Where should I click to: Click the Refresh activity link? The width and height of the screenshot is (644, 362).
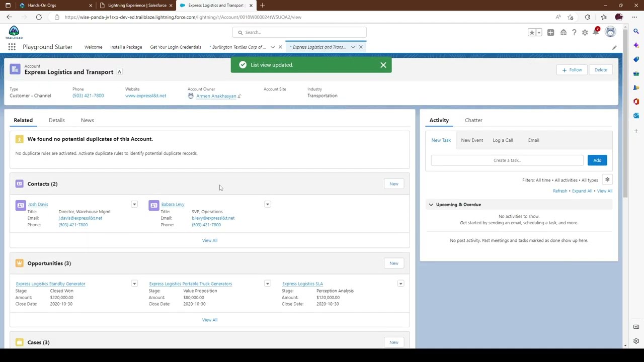560,191
